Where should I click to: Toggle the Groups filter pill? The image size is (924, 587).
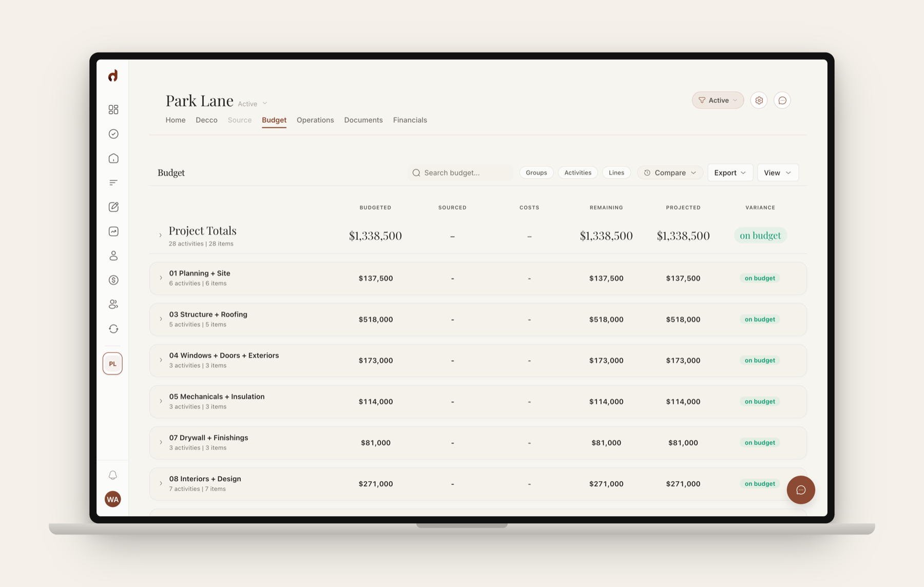point(536,173)
